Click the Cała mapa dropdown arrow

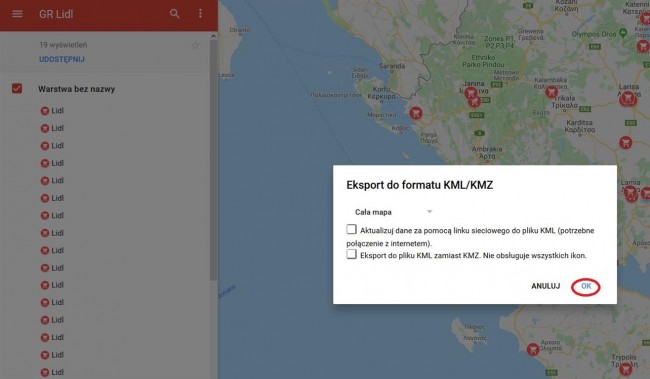tap(429, 211)
